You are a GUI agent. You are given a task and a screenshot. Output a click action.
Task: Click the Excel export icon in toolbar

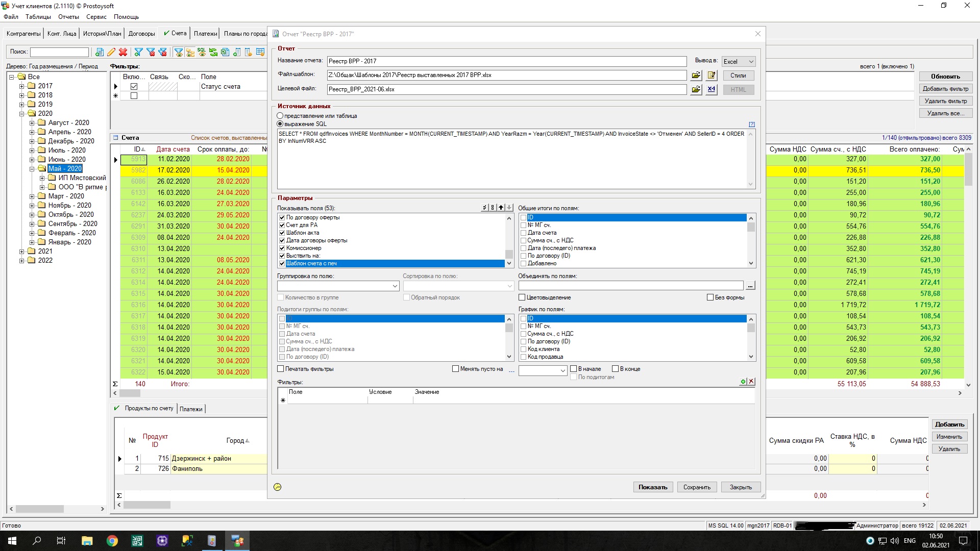(225, 52)
